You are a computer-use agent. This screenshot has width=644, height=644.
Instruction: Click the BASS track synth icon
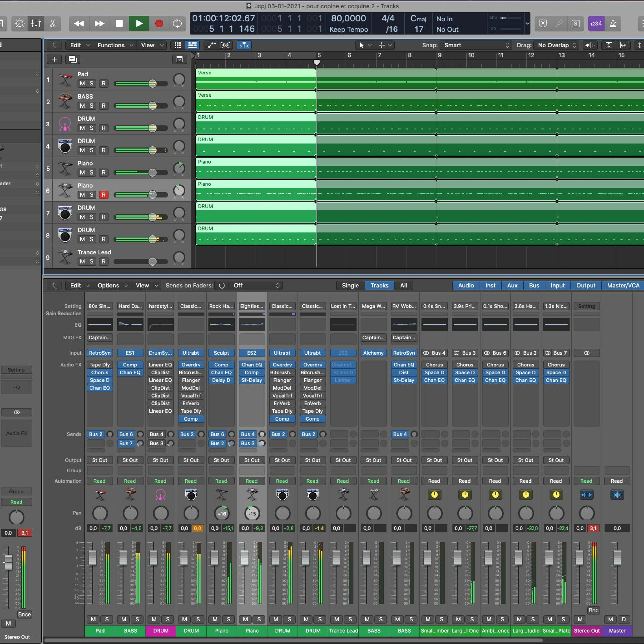[65, 101]
